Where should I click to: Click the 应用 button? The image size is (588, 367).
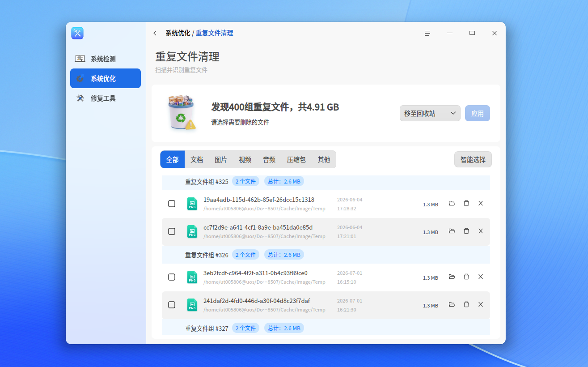478,113
